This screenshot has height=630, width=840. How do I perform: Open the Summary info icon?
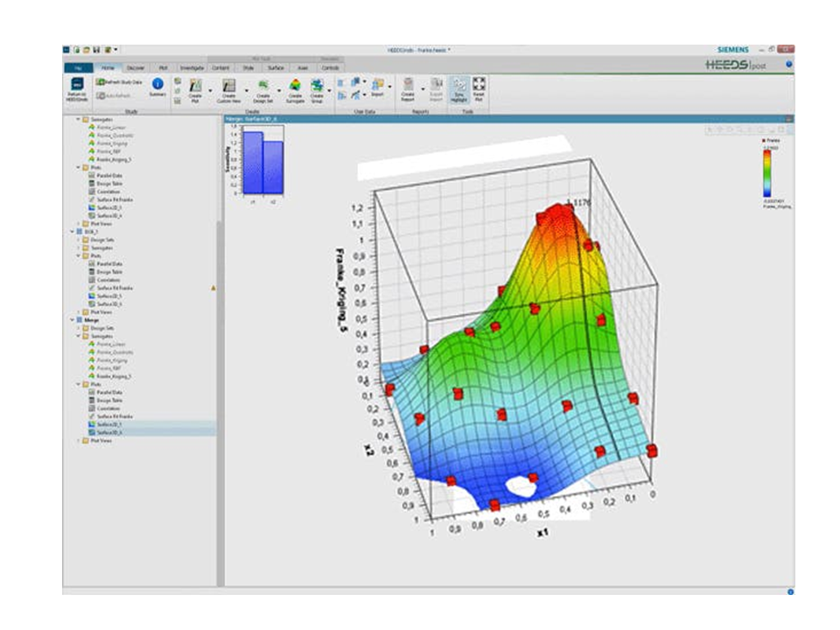157,84
